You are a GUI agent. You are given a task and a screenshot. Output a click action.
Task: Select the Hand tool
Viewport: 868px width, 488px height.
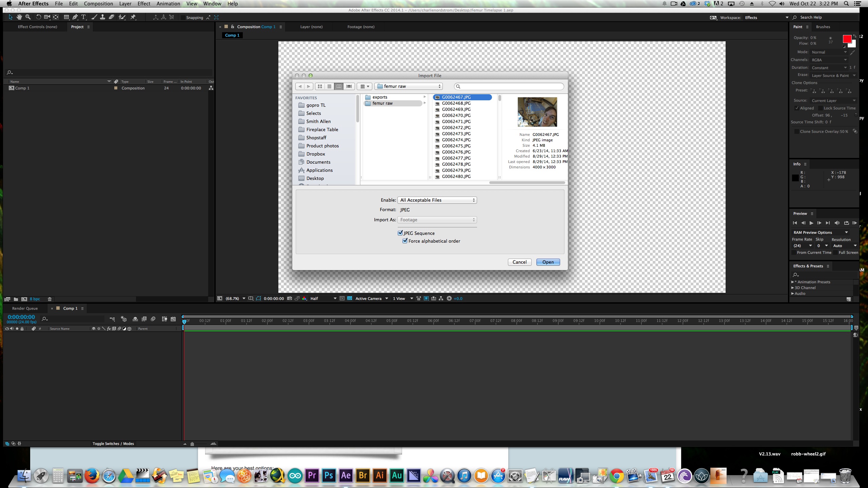(19, 17)
